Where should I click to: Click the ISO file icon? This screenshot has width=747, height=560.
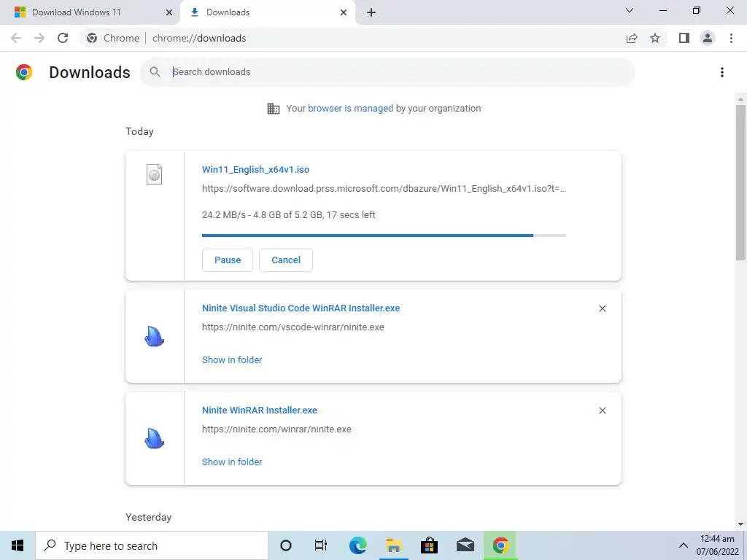click(x=154, y=174)
